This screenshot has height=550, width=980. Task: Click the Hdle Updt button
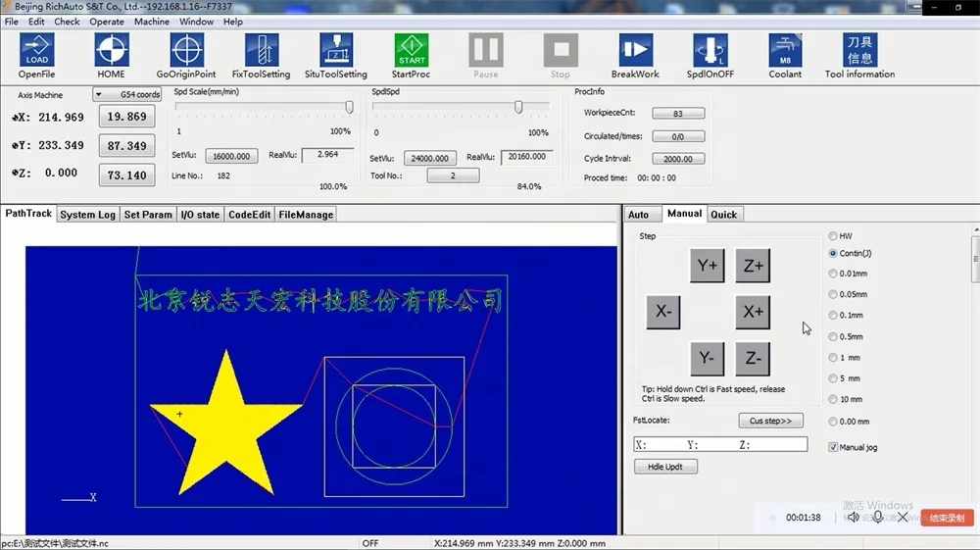pyautogui.click(x=665, y=467)
